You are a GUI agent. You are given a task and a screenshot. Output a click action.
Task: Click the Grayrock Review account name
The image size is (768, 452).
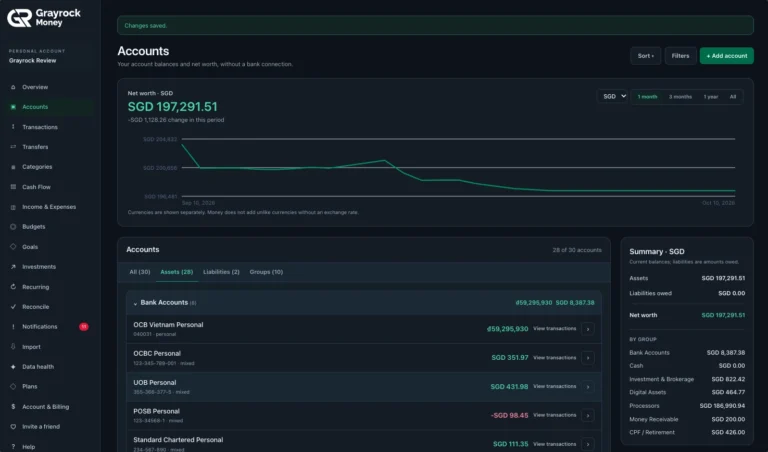coord(32,61)
